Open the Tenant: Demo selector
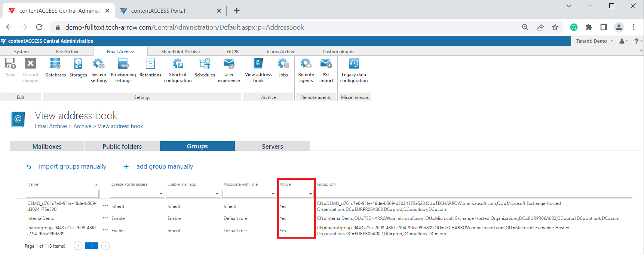 pos(594,41)
